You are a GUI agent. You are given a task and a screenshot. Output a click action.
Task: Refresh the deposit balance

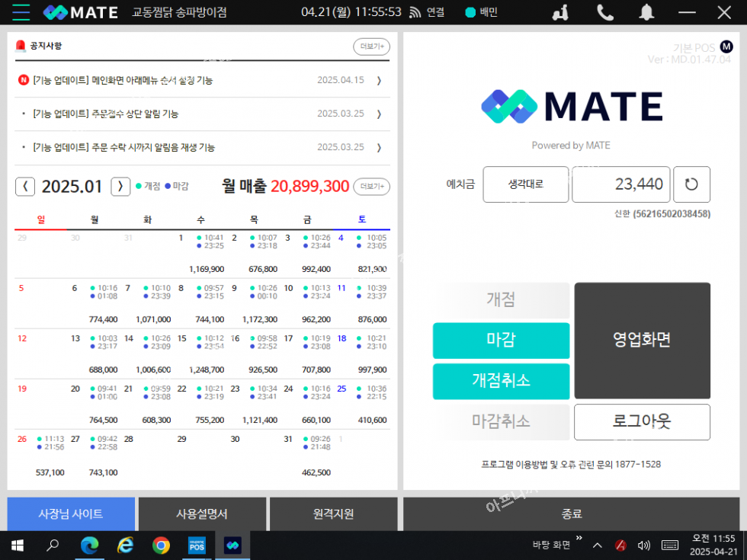[691, 184]
